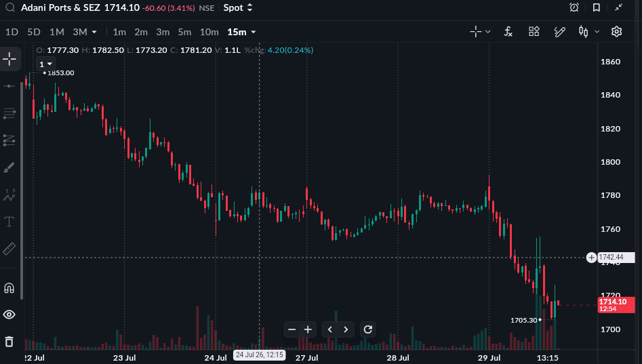
Task: Set a price alert using alarm clock icon
Action: (x=574, y=7)
